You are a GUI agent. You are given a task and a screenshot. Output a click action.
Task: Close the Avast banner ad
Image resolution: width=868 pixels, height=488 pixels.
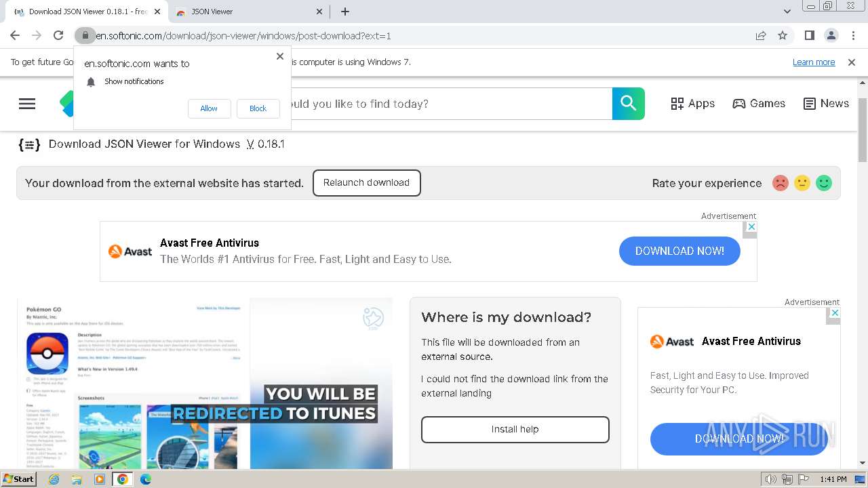pos(750,227)
